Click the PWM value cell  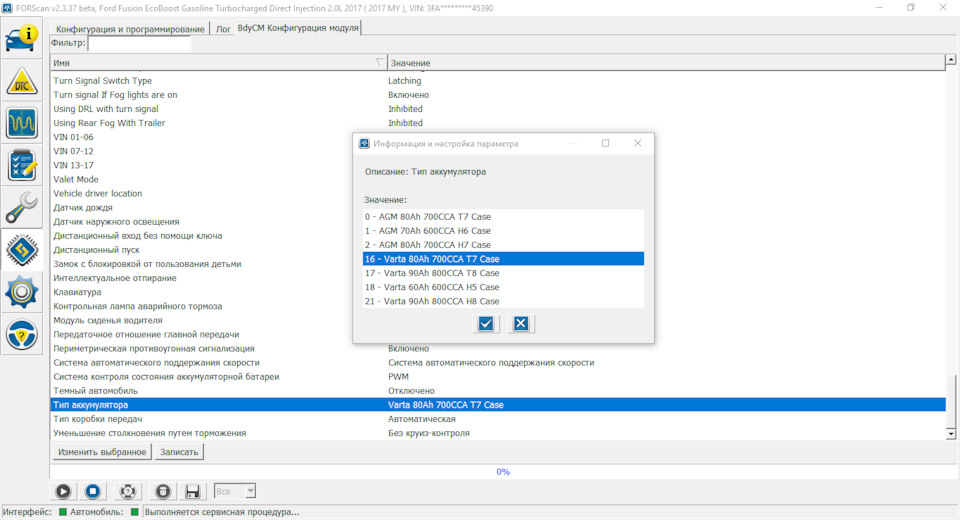click(399, 377)
